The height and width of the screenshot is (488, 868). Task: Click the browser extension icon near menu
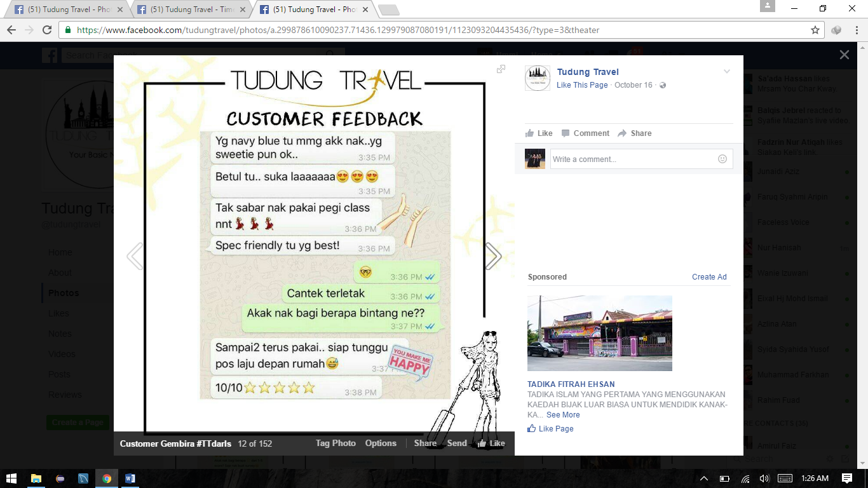coord(836,30)
